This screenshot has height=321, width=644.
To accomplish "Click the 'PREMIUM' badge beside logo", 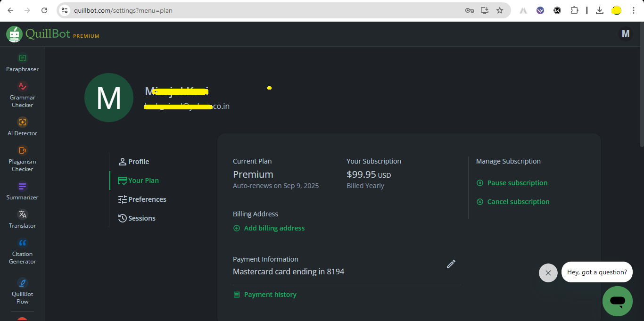I will tap(86, 36).
